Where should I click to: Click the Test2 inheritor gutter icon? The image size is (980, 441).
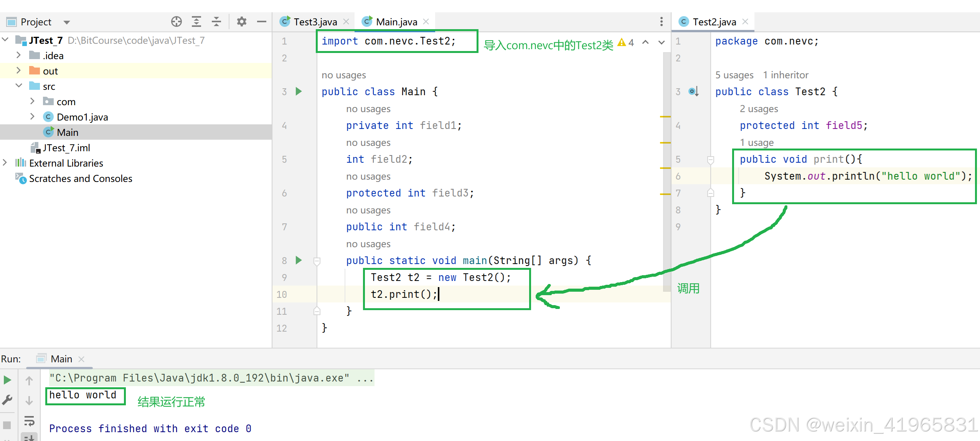[x=693, y=91]
